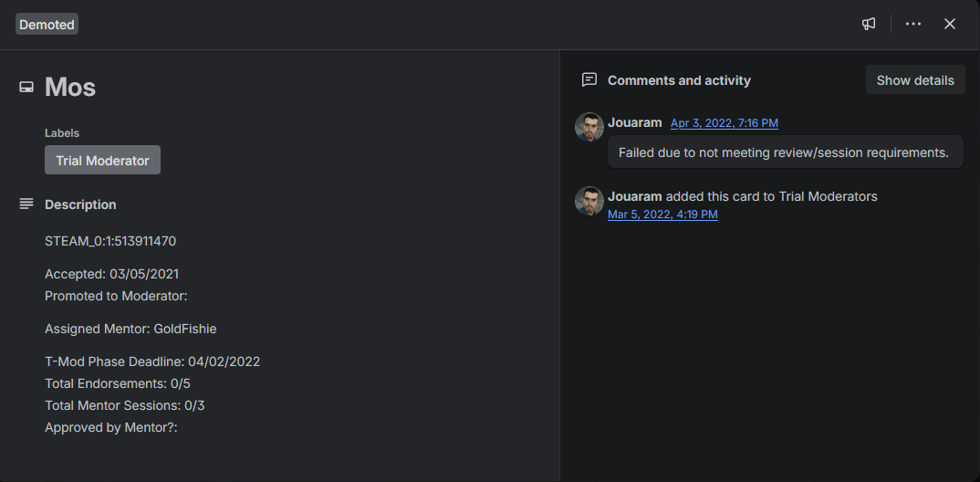Click Jouaram's name in the added-card activity
Viewport: 980px width, 482px height.
pos(635,196)
